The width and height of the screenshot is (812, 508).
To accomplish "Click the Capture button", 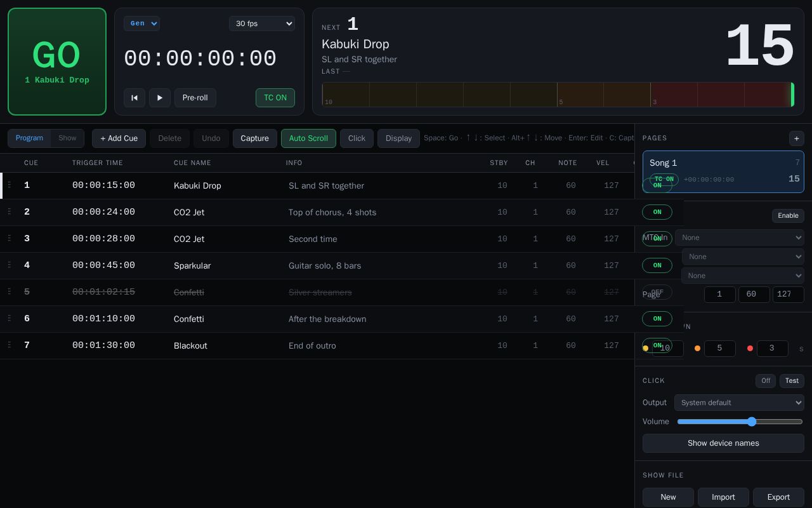I will point(254,138).
